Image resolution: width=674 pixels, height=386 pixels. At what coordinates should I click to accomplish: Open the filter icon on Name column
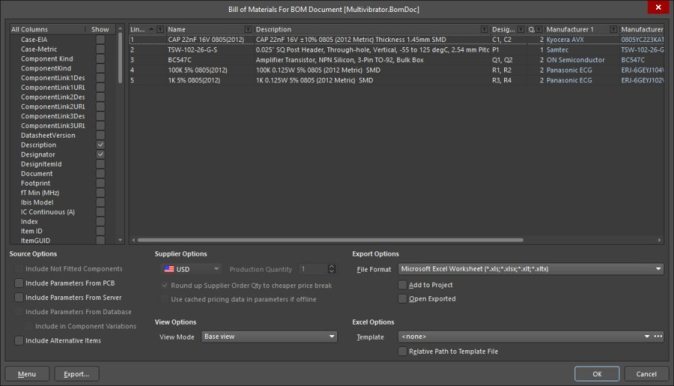click(x=248, y=29)
